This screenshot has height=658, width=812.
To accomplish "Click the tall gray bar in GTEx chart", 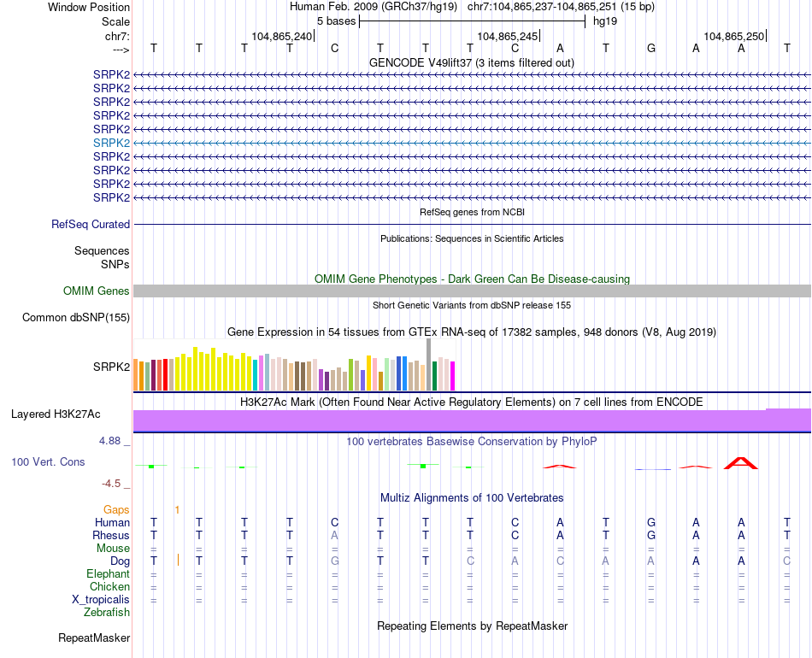I will [x=429, y=364].
